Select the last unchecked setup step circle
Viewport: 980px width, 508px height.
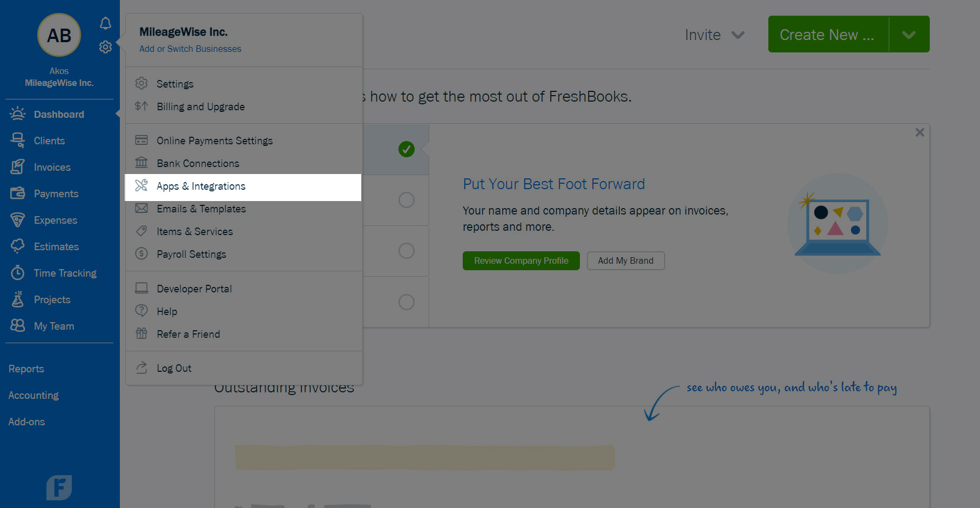click(x=407, y=302)
